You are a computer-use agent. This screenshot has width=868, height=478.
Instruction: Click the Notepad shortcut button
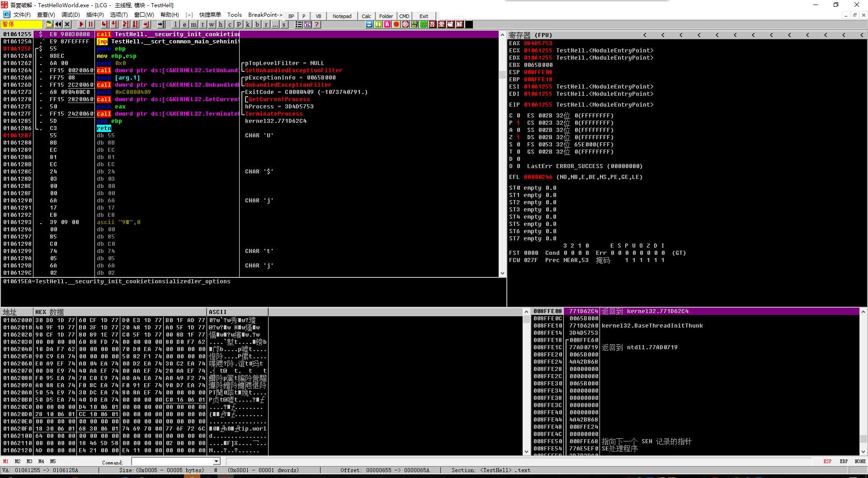342,16
